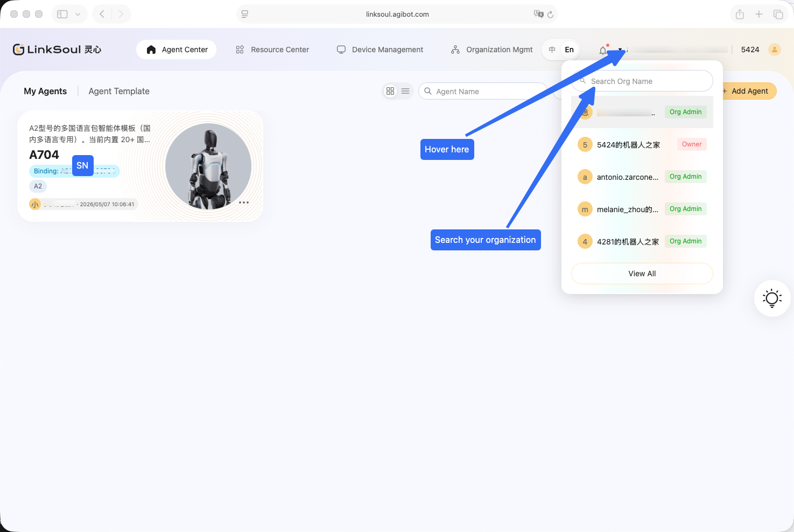794x532 pixels.
Task: Select melanie_zhou organization
Action: [642, 209]
